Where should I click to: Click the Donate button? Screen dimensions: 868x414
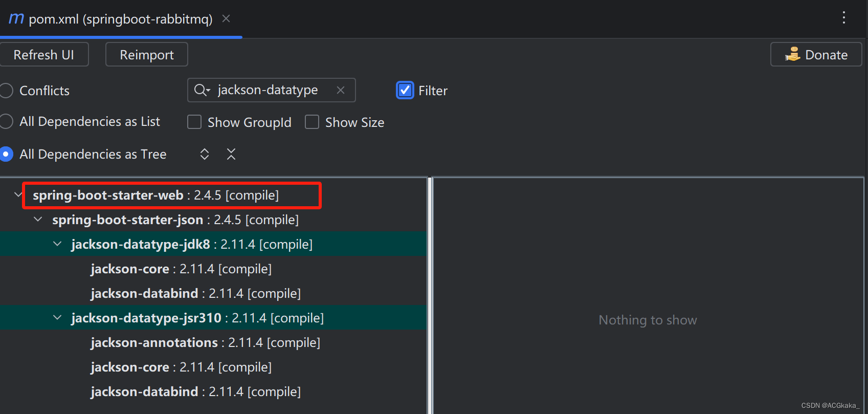click(816, 54)
